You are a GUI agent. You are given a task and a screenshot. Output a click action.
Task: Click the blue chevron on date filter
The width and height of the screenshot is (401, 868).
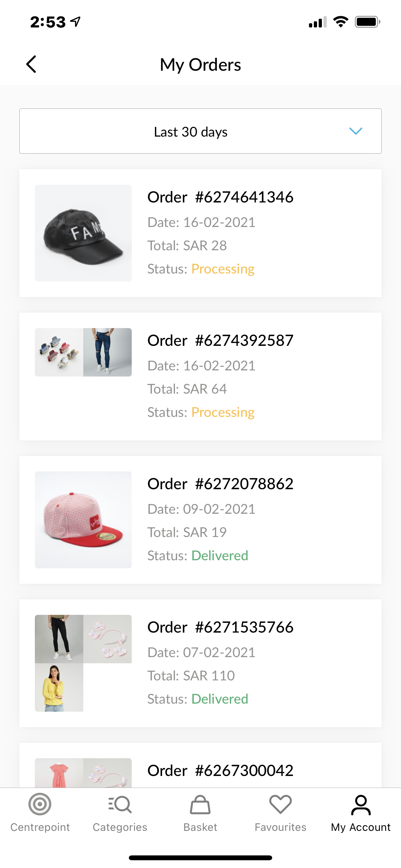click(x=355, y=131)
